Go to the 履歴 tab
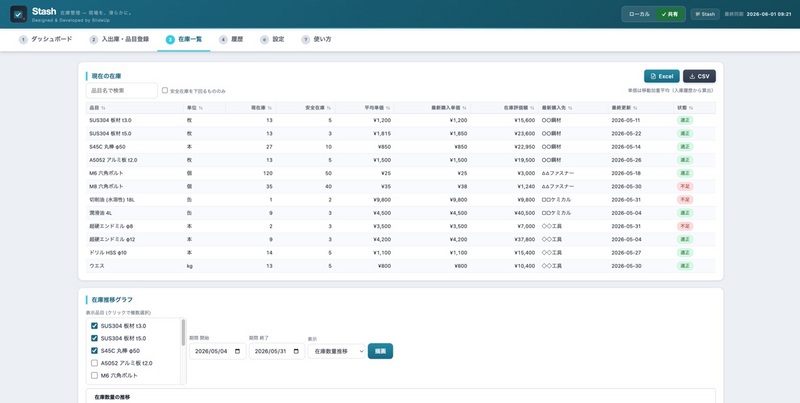800x403 pixels. [x=231, y=40]
